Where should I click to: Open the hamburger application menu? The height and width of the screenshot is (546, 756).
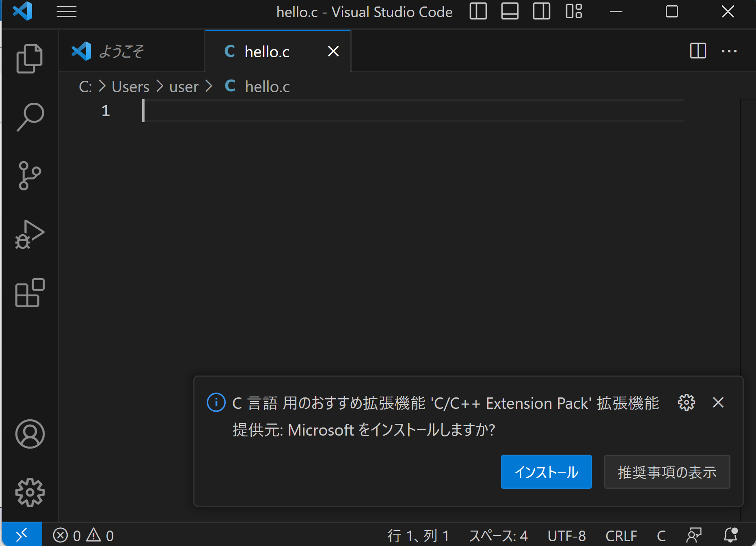(67, 12)
